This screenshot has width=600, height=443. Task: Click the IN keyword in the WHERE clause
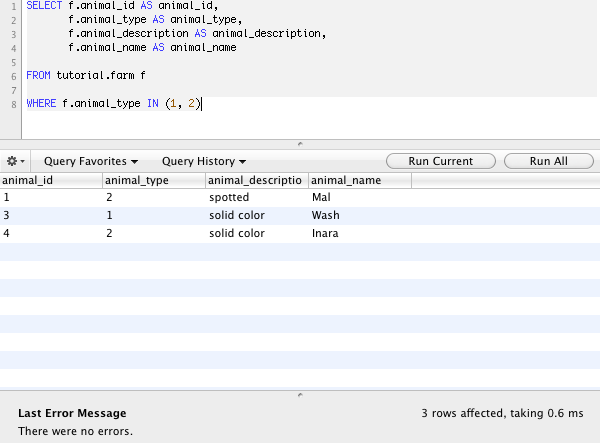coord(153,103)
